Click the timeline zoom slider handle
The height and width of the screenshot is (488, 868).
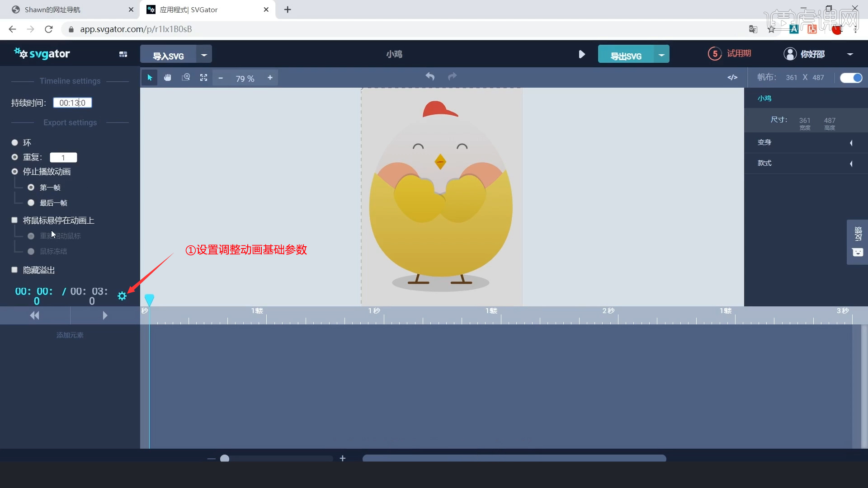coord(225,458)
